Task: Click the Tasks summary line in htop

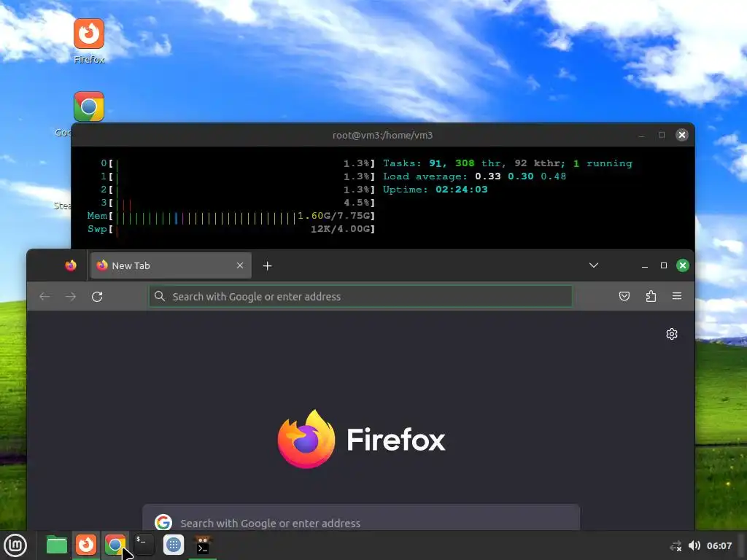Action: (508, 163)
